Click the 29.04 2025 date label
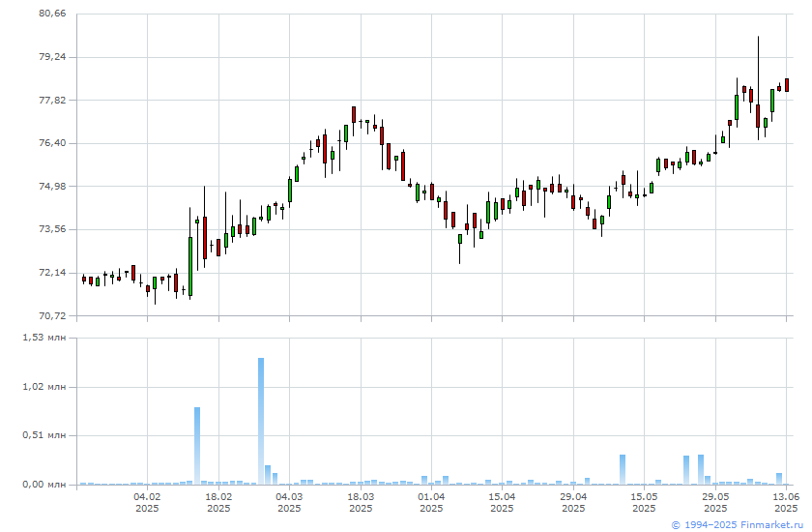This screenshot has width=812, height=532. [573, 502]
